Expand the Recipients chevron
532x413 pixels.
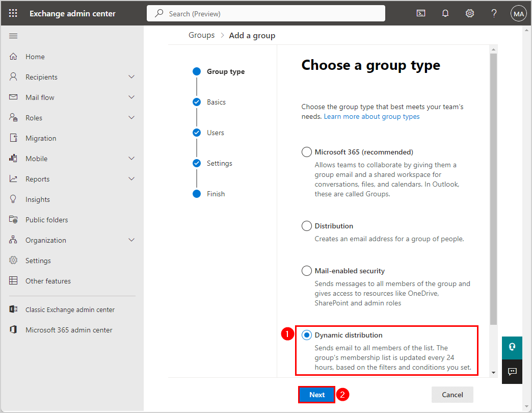[131, 76]
